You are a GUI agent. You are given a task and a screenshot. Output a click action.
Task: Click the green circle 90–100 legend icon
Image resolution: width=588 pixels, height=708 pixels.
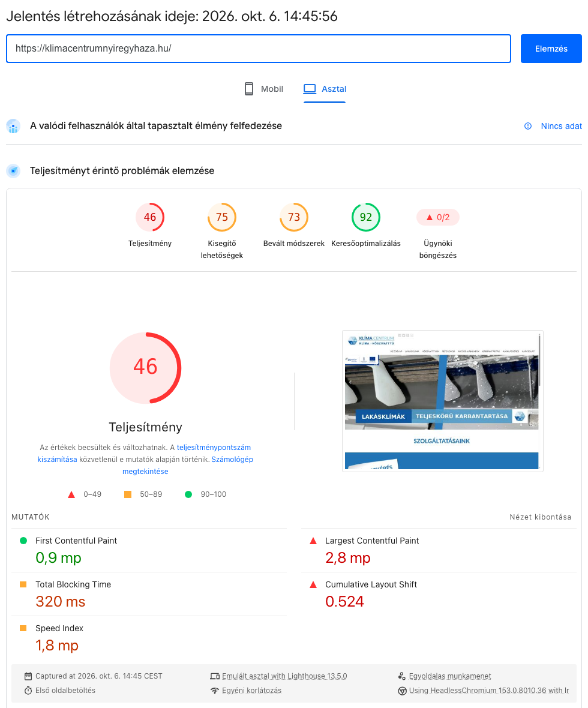point(188,494)
